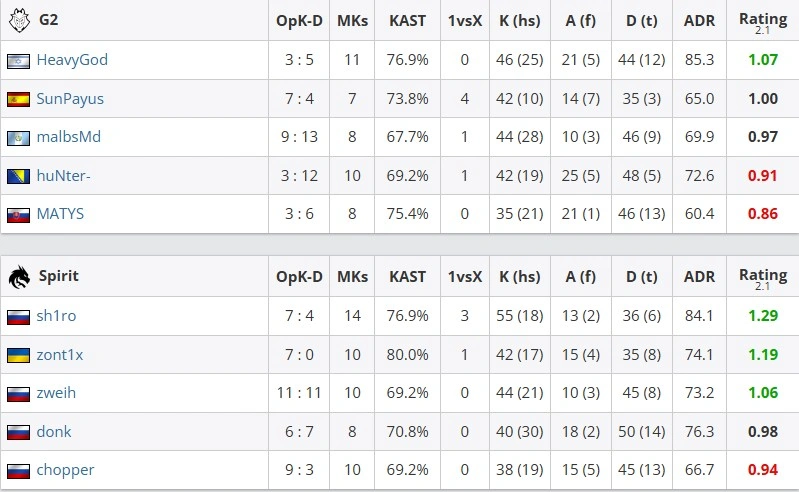Click the Spirit team name
The width and height of the screenshot is (799, 492).
[59, 276]
